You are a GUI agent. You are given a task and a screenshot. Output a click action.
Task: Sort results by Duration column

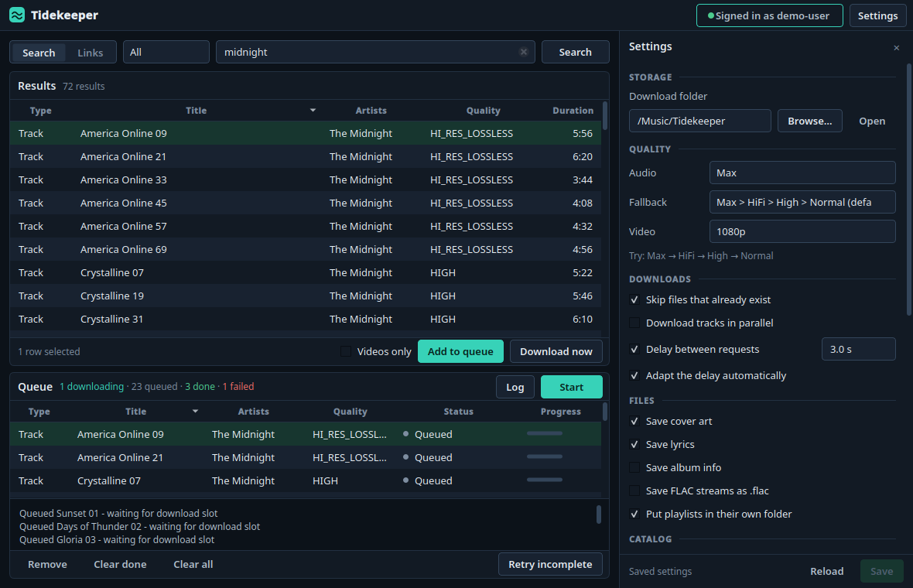point(573,111)
